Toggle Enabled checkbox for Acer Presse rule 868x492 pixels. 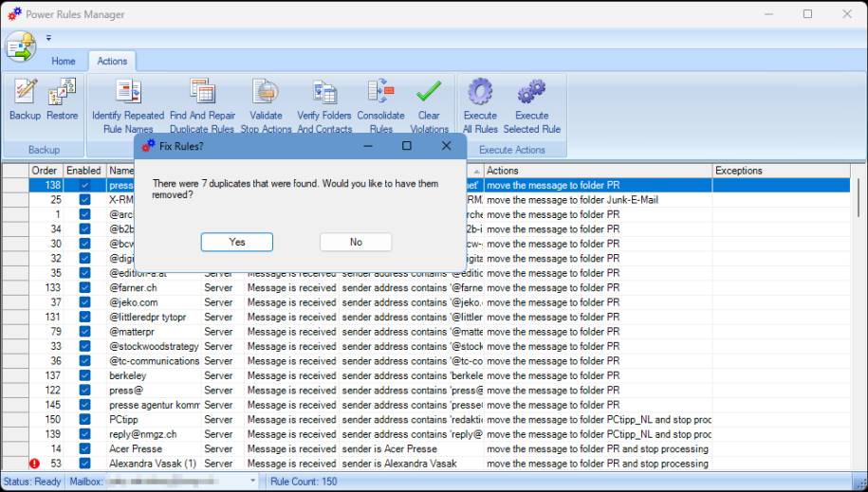click(x=84, y=448)
